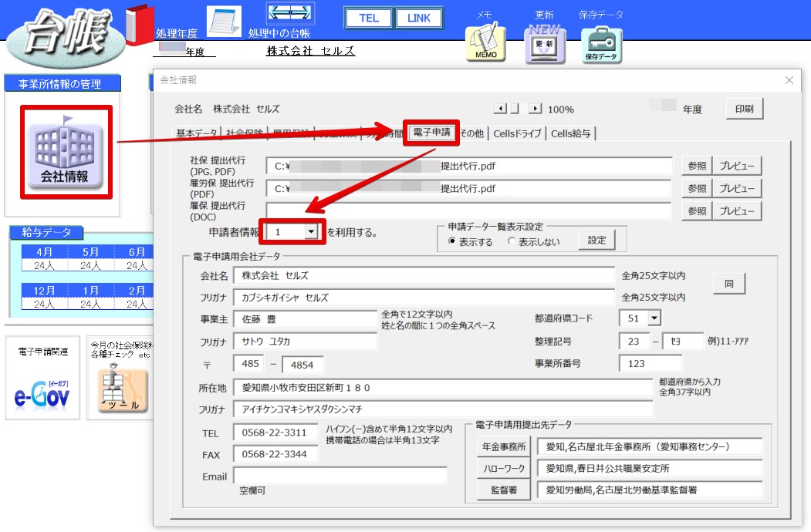Click the zoom decrease left arrow

(x=500, y=109)
